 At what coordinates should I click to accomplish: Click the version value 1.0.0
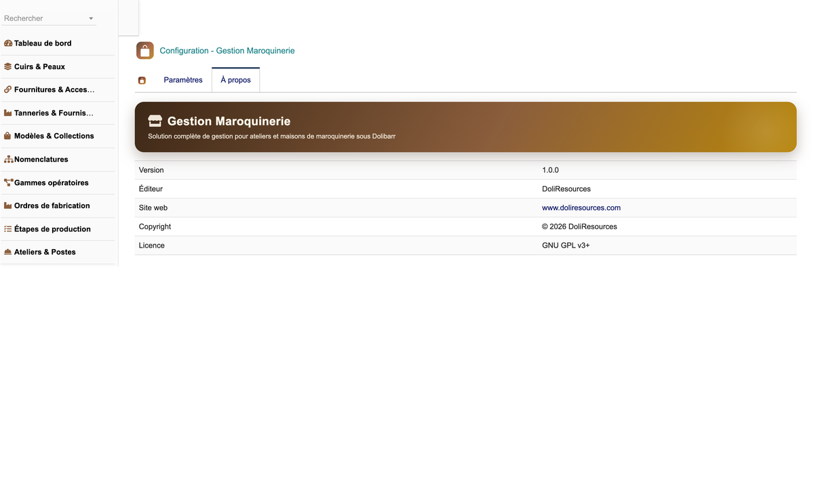(550, 170)
